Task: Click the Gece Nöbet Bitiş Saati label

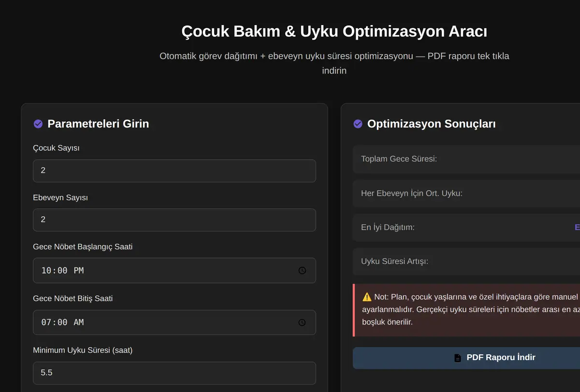Action: point(73,298)
